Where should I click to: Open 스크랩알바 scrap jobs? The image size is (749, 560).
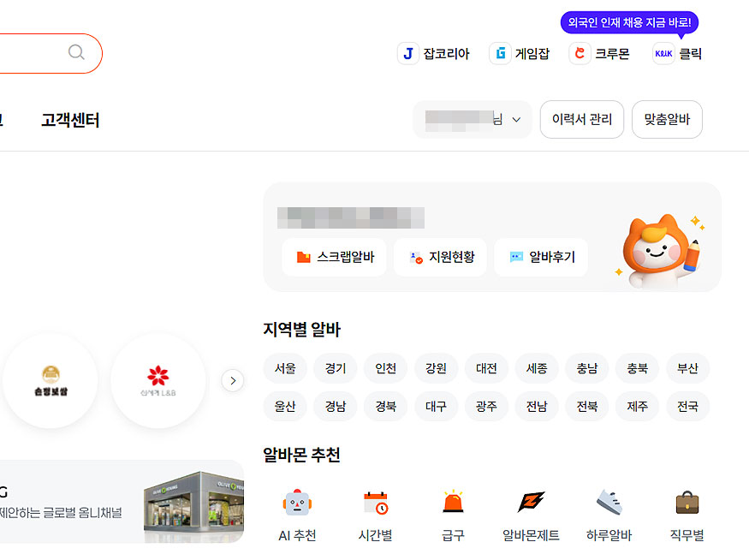[335, 257]
